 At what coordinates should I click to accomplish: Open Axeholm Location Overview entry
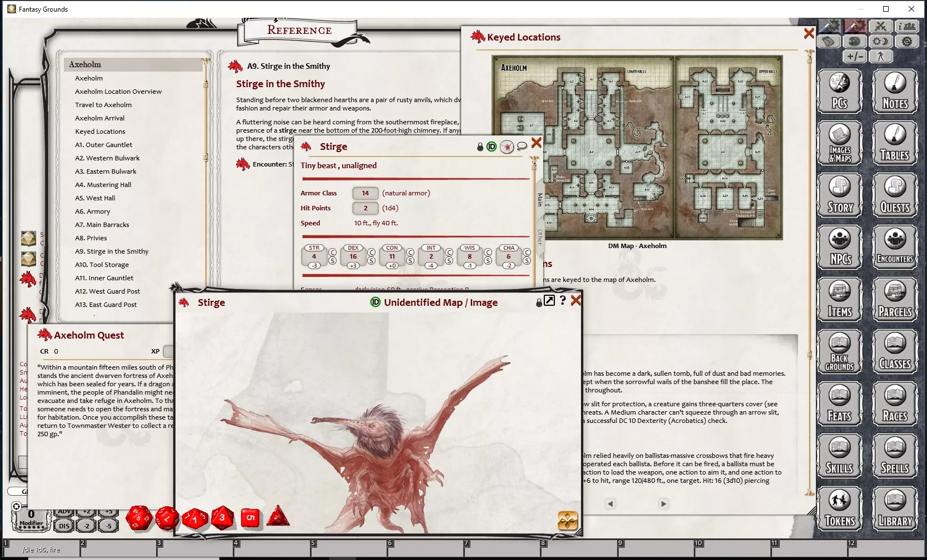pos(118,92)
